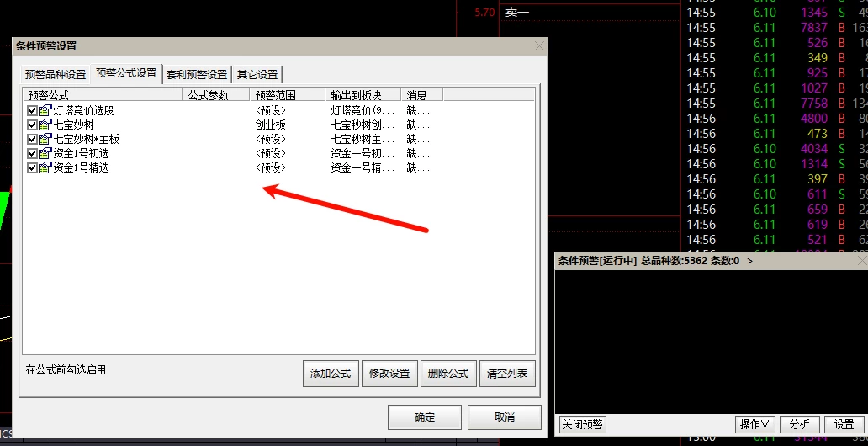Sort by the 预警公式 column header
The image size is (868, 446).
coord(103,95)
